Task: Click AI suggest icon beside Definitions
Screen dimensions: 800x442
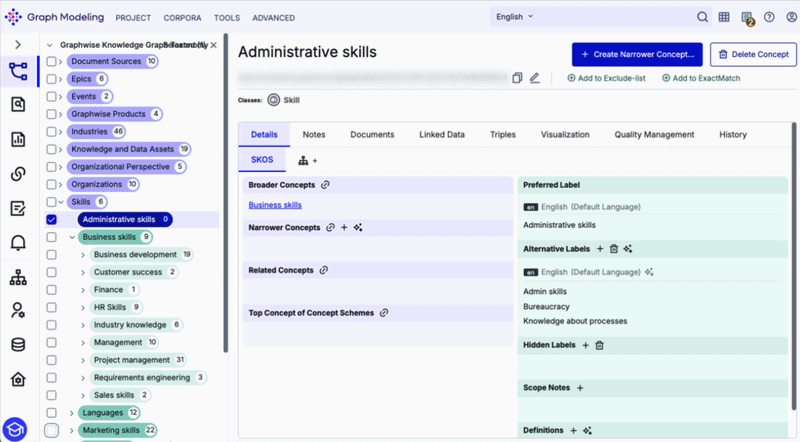Action: tap(588, 431)
